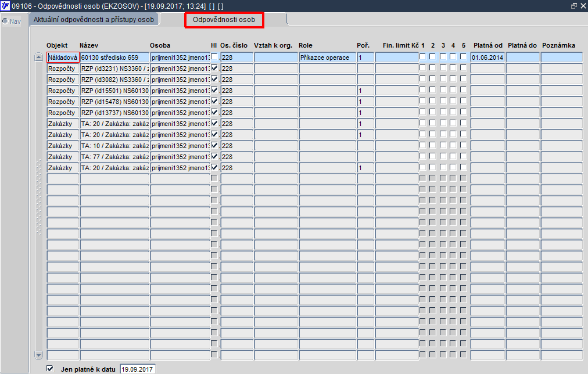The image size is (588, 374).
Task: Toggle the Jen platné k datu checkbox
Action: click(x=50, y=369)
